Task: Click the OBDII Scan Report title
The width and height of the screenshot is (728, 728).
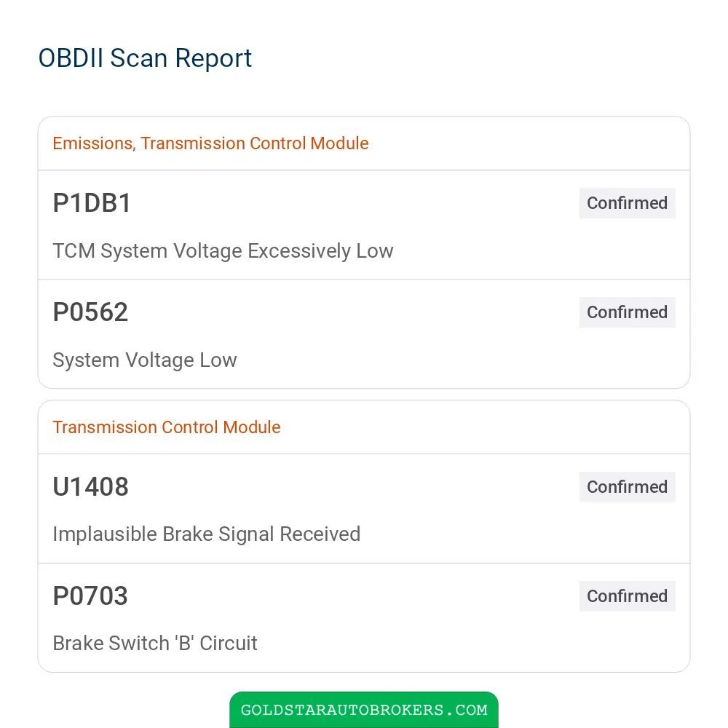Action: [x=145, y=58]
